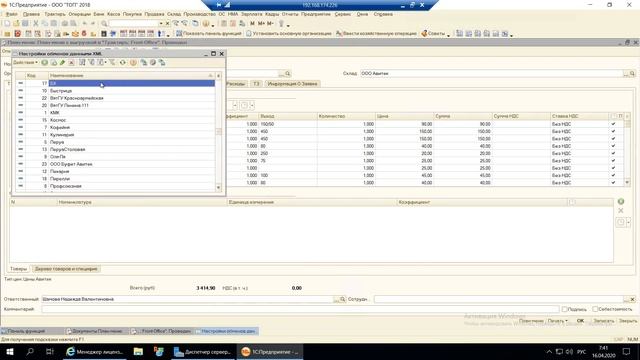Click the ellipsis select button of Склад field

(626, 73)
